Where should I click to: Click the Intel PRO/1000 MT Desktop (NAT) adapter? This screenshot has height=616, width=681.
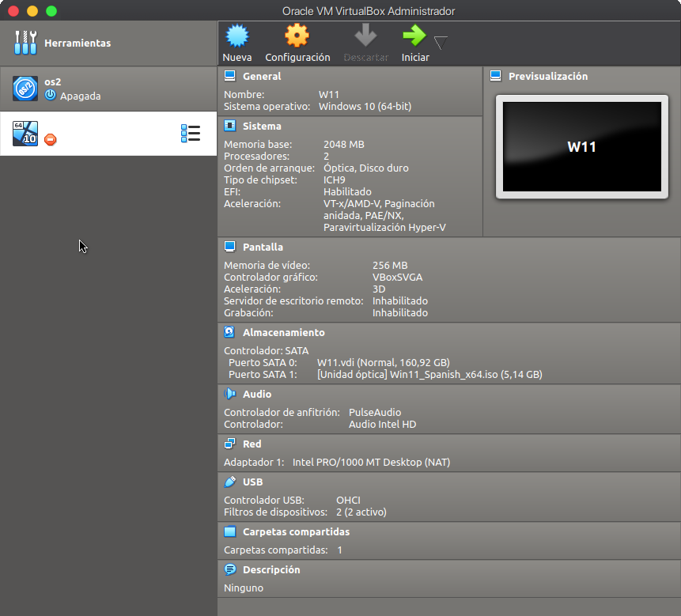(x=371, y=463)
